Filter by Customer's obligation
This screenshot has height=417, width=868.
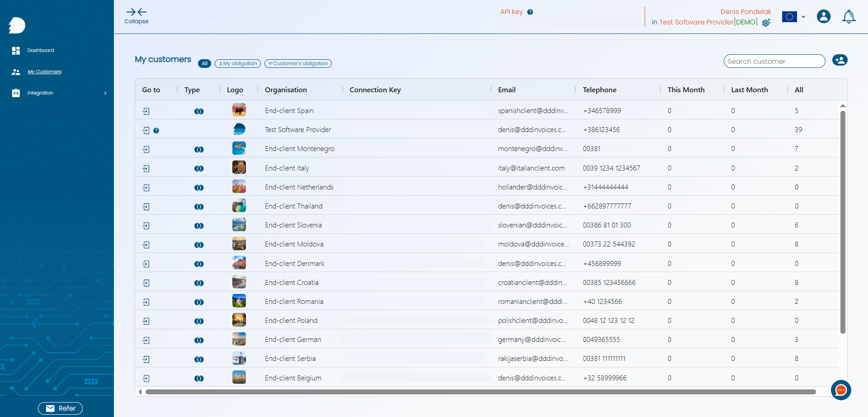[298, 64]
